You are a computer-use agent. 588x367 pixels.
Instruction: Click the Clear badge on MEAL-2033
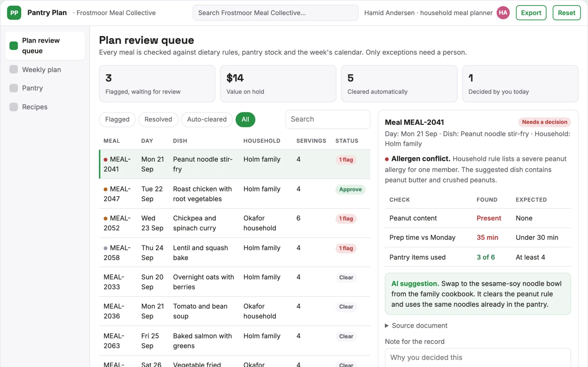point(346,277)
